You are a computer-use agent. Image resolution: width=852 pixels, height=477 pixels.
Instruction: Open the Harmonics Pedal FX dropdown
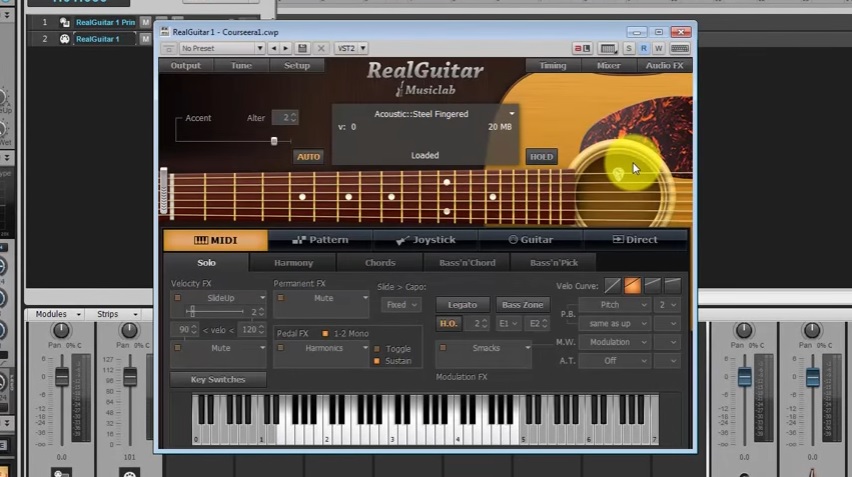tap(365, 348)
